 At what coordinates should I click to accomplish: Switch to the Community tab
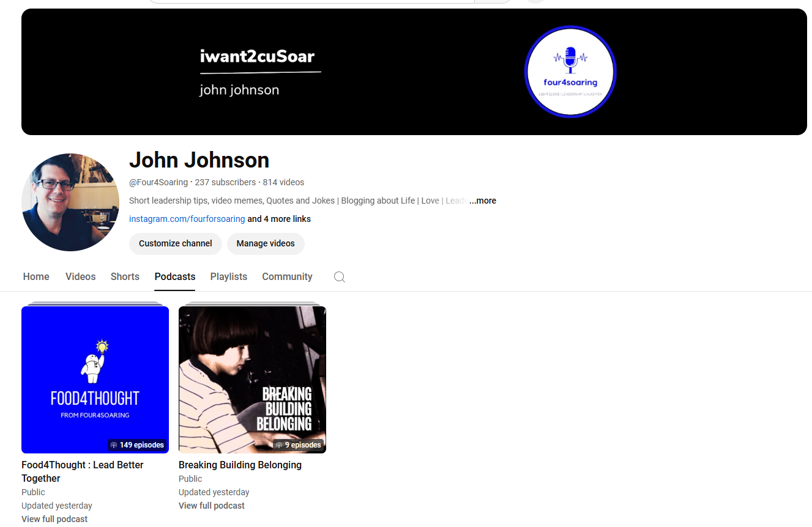(x=287, y=277)
